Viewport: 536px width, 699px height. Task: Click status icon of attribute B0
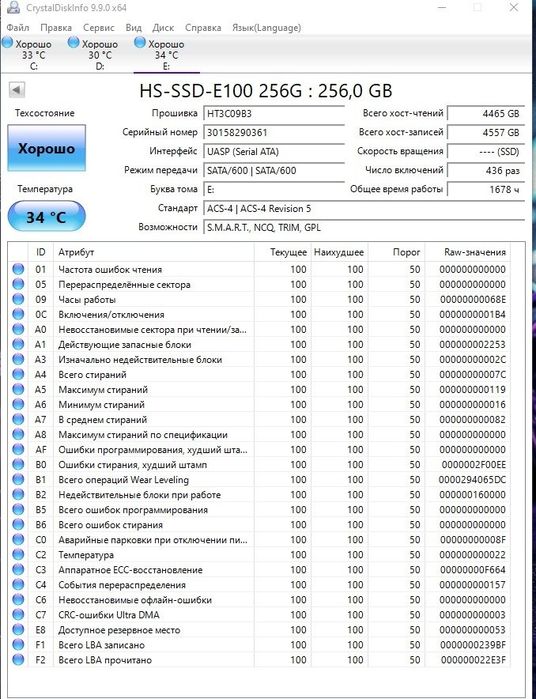(x=18, y=465)
